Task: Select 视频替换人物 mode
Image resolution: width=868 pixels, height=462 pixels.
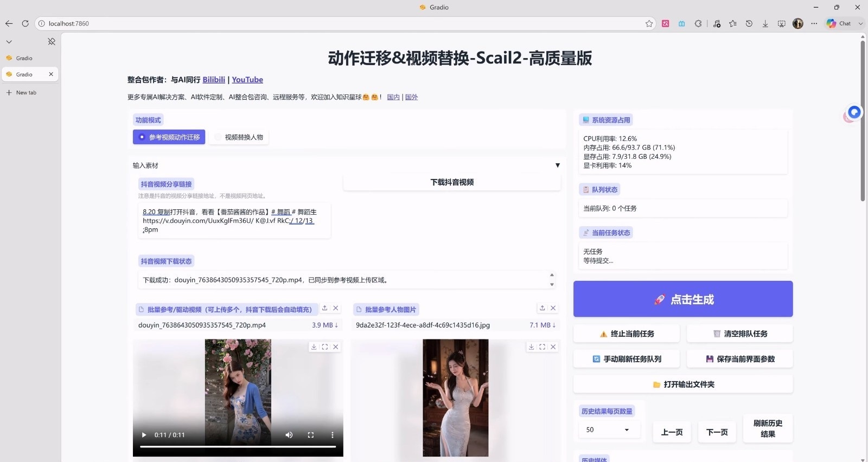Action: pos(239,137)
